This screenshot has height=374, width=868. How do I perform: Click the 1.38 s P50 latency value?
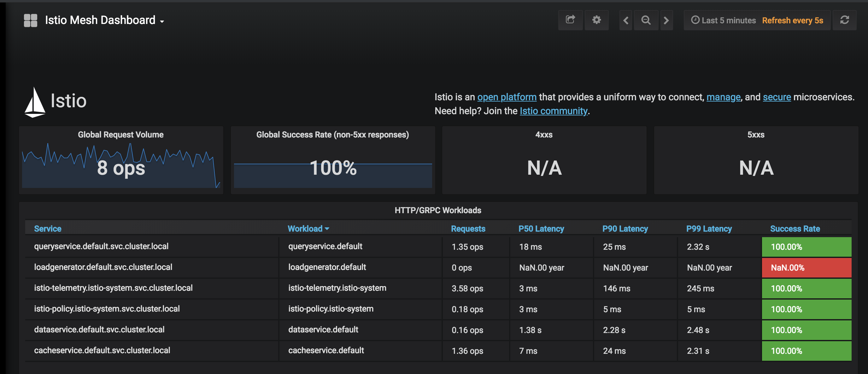(x=531, y=330)
